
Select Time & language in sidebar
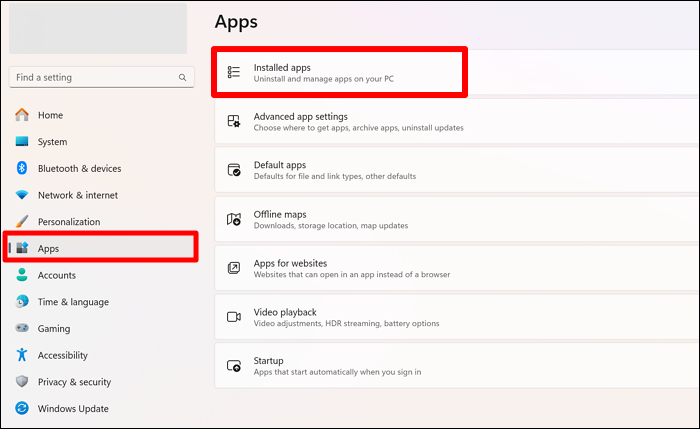[73, 302]
